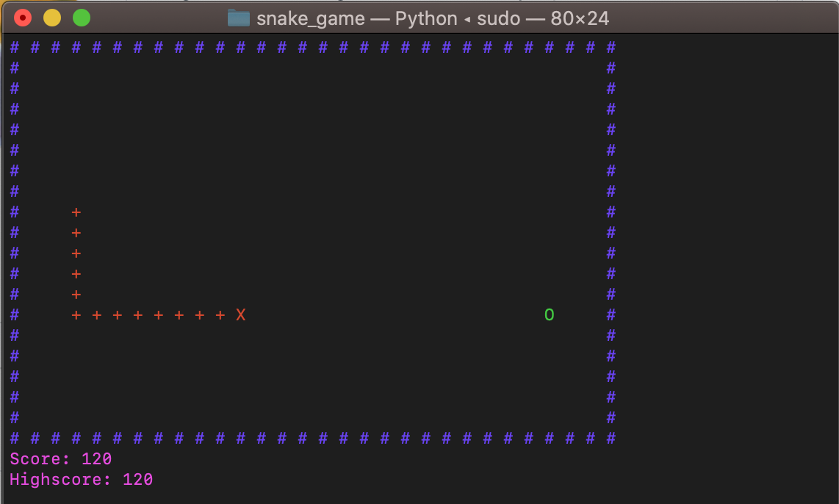839x504 pixels.
Task: Click the 80×24 size label in title
Action: click(x=580, y=18)
